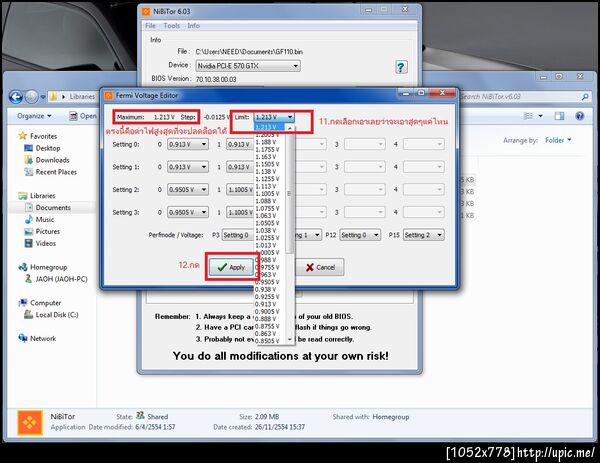600x463 pixels.
Task: Open Setting 3 voltage 0 dropdown
Action: click(188, 212)
